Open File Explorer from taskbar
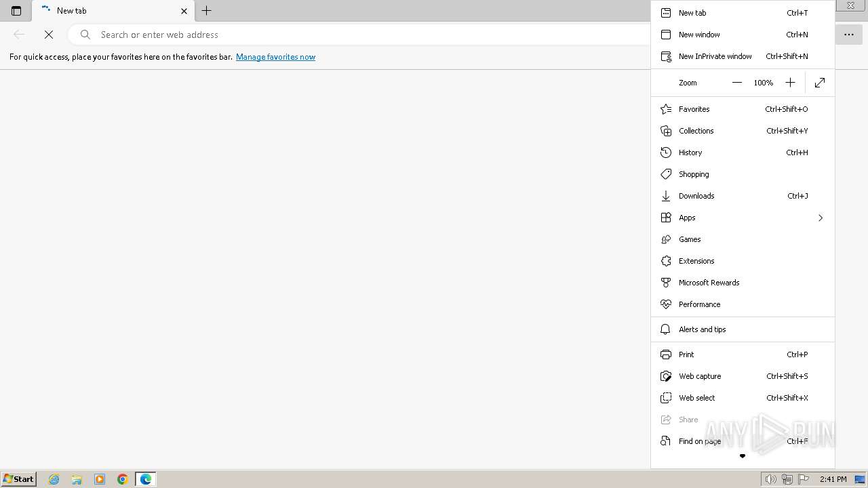868x488 pixels. point(77,479)
